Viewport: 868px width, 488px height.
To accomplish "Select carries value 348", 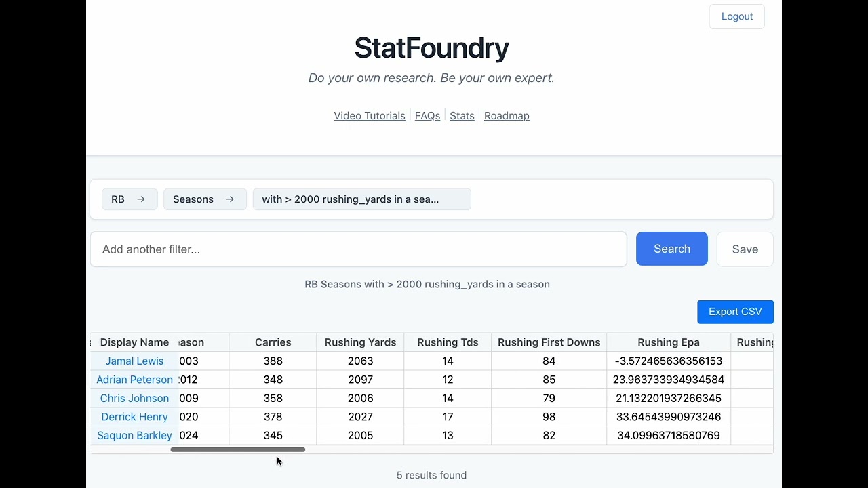I will pos(273,380).
